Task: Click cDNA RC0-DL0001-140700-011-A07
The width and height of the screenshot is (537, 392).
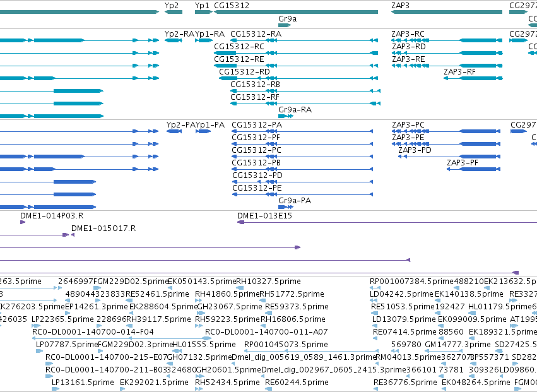Action: (x=266, y=332)
